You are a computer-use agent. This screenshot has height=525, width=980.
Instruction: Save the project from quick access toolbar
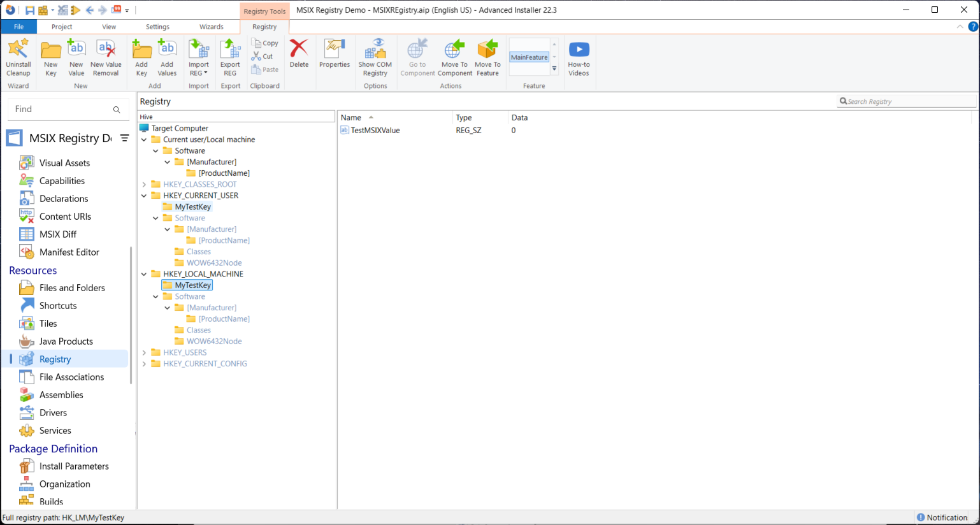[x=30, y=10]
